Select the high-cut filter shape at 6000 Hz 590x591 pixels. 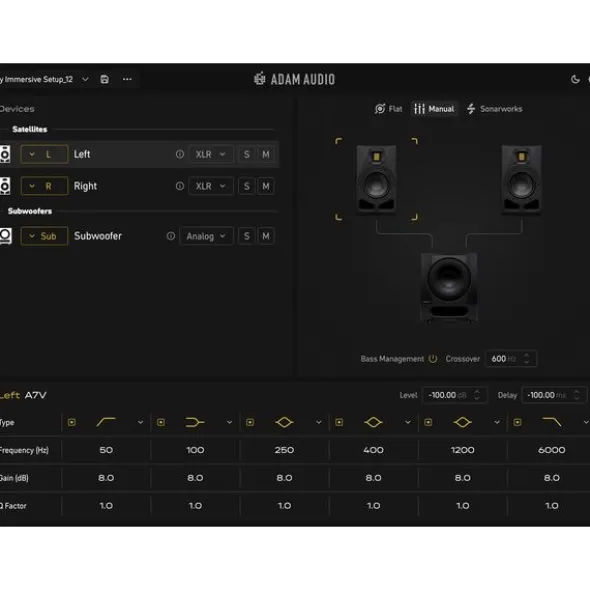coord(552,422)
